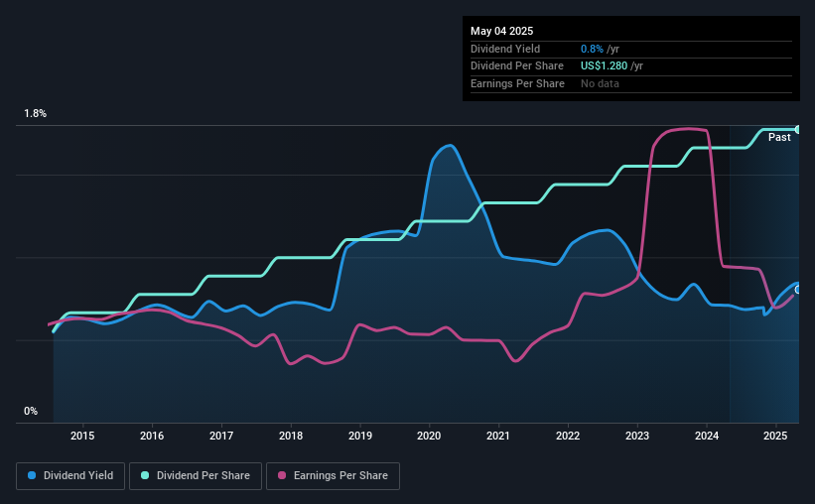This screenshot has height=504, width=815.
Task: Click the teal Dividend Per Share legend dot
Action: coord(145,475)
